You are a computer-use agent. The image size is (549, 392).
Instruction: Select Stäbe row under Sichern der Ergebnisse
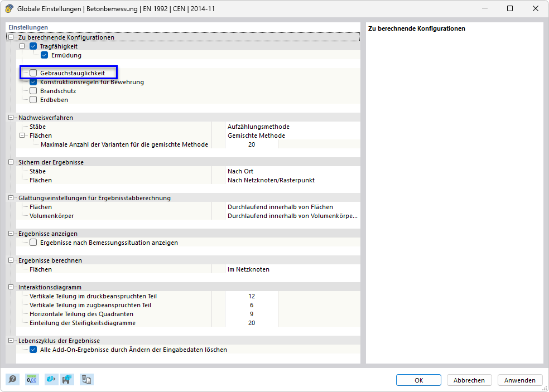click(37, 172)
